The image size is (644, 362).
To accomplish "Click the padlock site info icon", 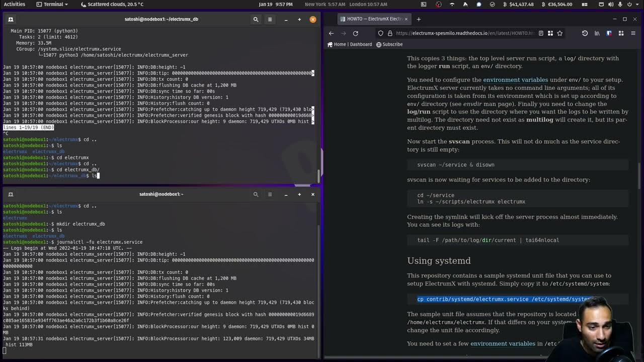I will tap(390, 33).
